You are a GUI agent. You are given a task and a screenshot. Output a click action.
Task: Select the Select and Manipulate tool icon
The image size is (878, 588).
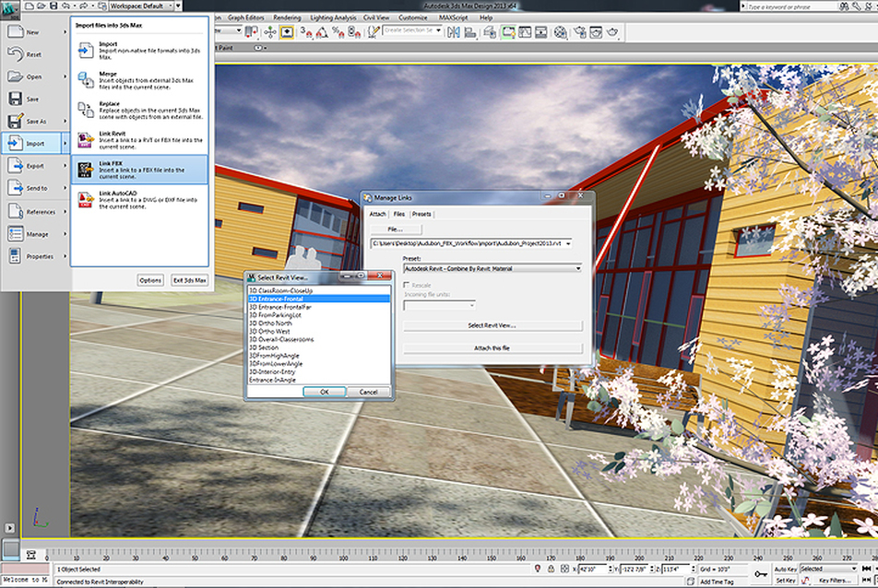(x=270, y=32)
